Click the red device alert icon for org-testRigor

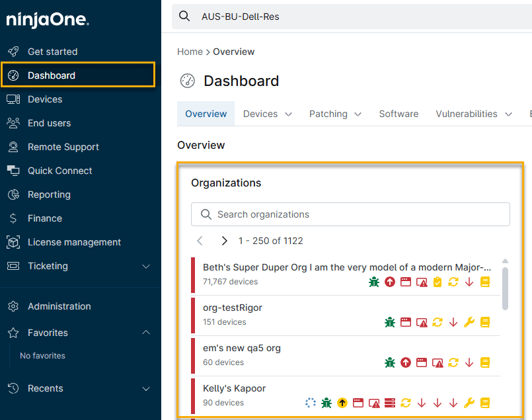(x=422, y=322)
